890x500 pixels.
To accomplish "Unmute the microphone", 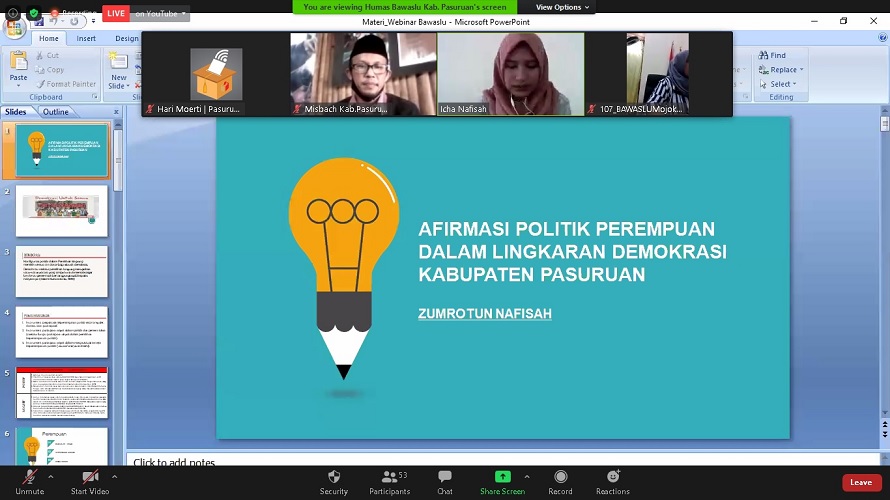I will click(x=29, y=477).
